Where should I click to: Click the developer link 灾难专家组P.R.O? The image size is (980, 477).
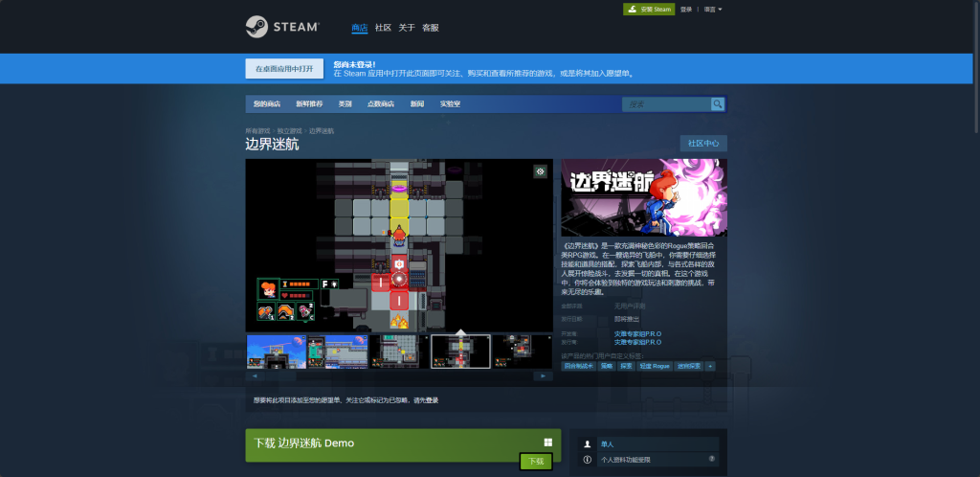(637, 334)
